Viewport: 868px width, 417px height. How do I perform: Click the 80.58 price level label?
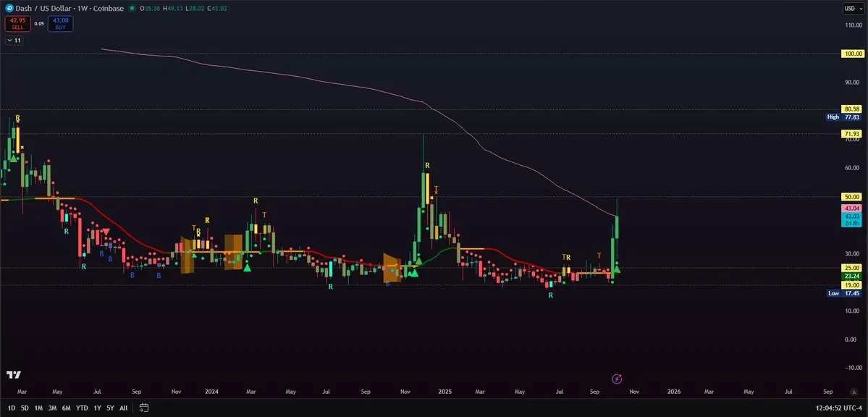(x=851, y=109)
